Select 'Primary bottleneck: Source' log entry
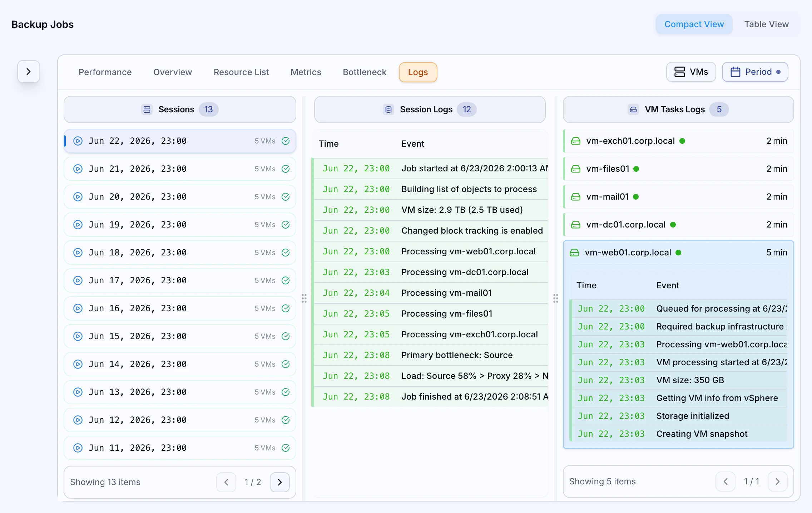The image size is (812, 513). (x=430, y=355)
